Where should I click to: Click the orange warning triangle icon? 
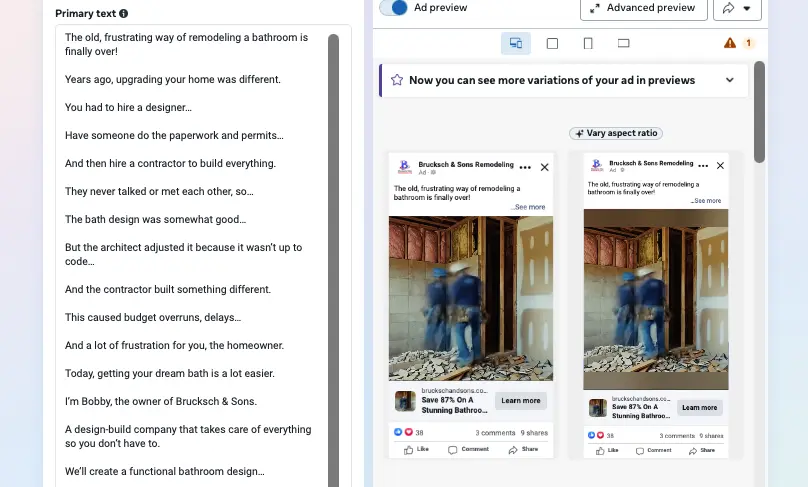click(x=730, y=43)
